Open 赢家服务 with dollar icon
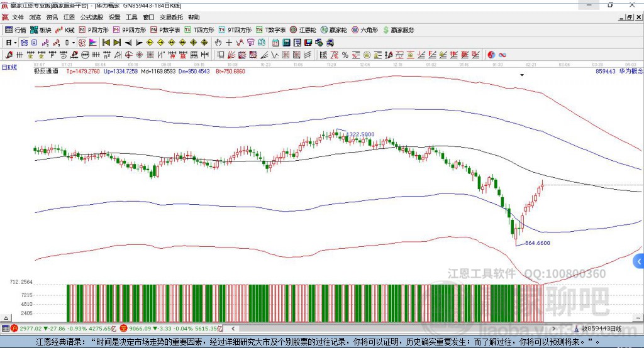 (398, 30)
